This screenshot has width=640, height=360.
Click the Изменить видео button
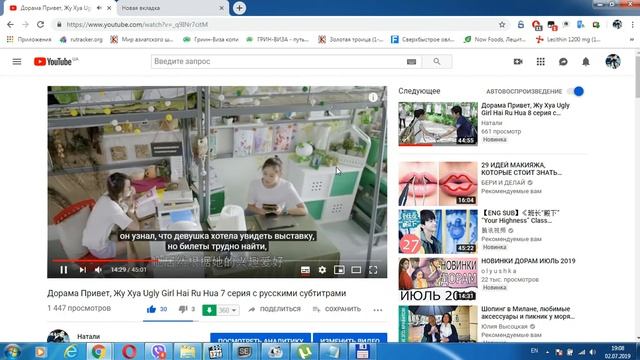(350, 338)
